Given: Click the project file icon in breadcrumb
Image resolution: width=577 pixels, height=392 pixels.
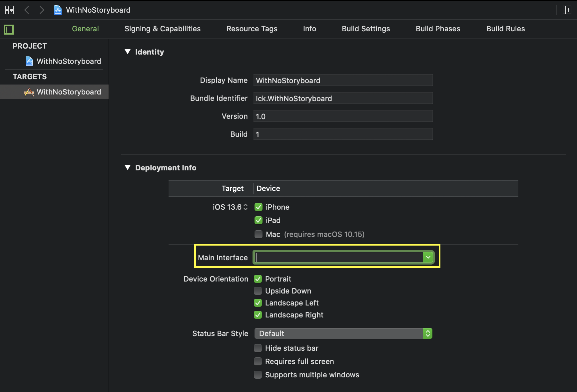Looking at the screenshot, I should (58, 10).
